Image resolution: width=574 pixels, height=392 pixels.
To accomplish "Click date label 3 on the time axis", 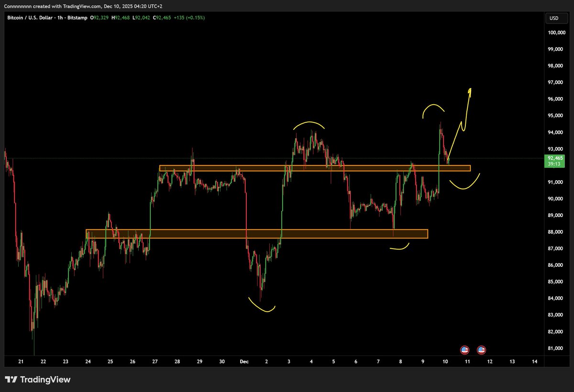I will [289, 362].
